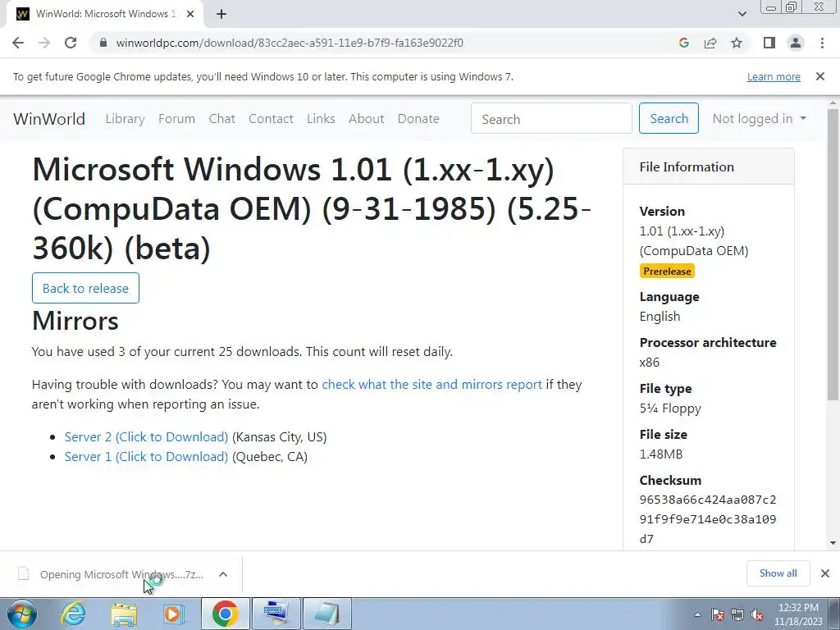Click the network tray icon

[x=737, y=615]
